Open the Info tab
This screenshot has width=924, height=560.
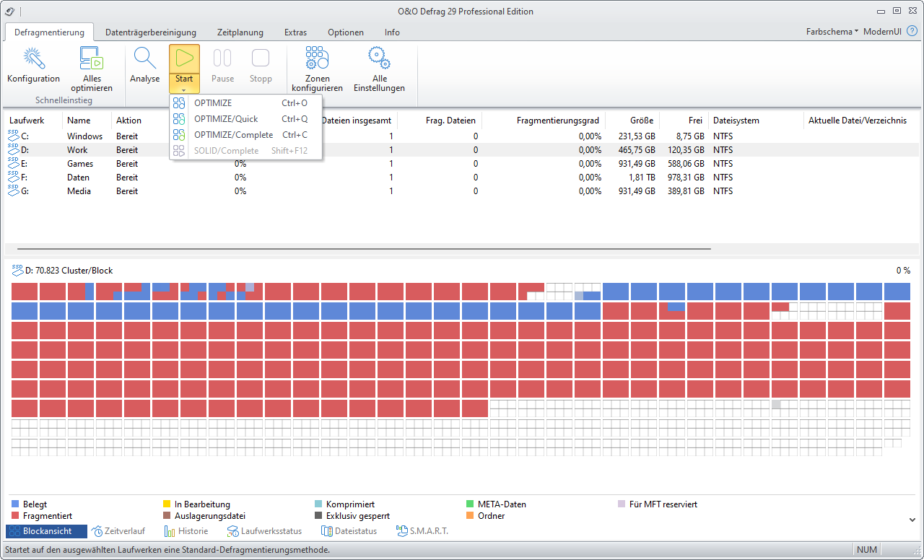coord(392,32)
